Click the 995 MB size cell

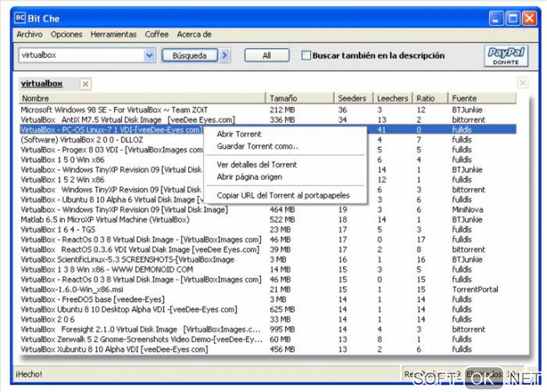click(282, 329)
